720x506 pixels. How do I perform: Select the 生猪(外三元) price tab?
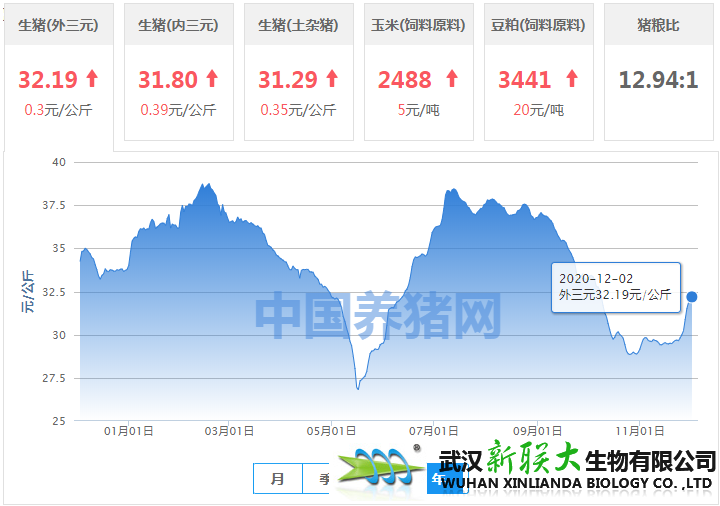(58, 25)
